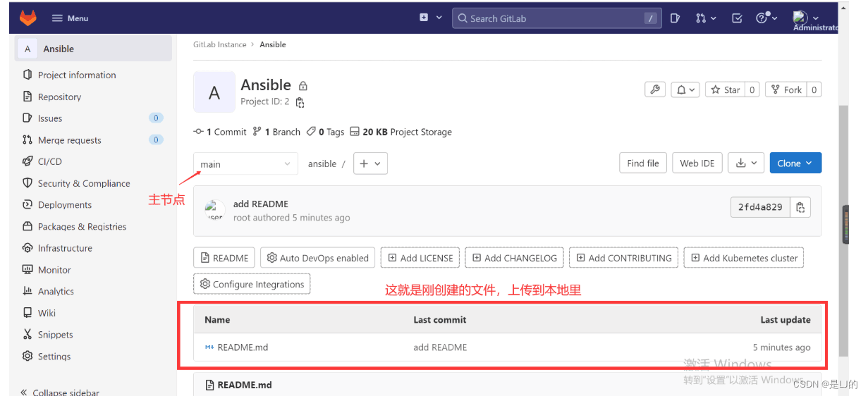Open Snippets scissors icon in sidebar
Image resolution: width=868 pixels, height=396 pixels.
click(27, 334)
